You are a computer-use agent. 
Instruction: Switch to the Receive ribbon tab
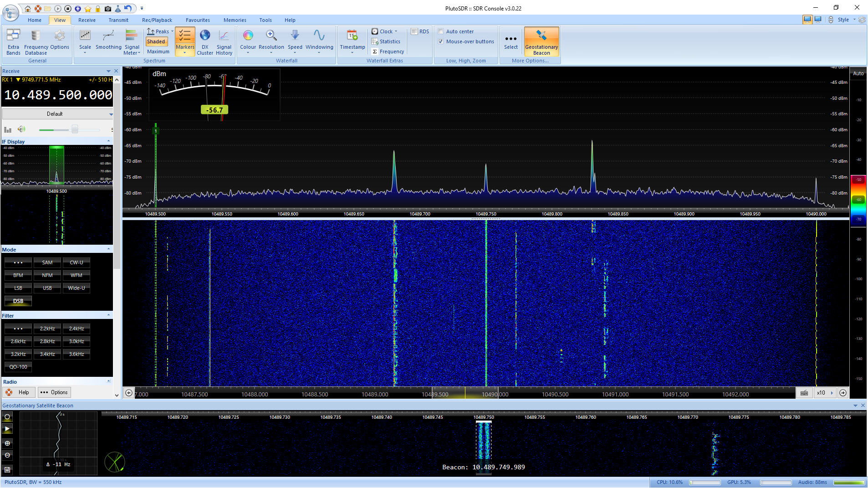[x=87, y=20]
